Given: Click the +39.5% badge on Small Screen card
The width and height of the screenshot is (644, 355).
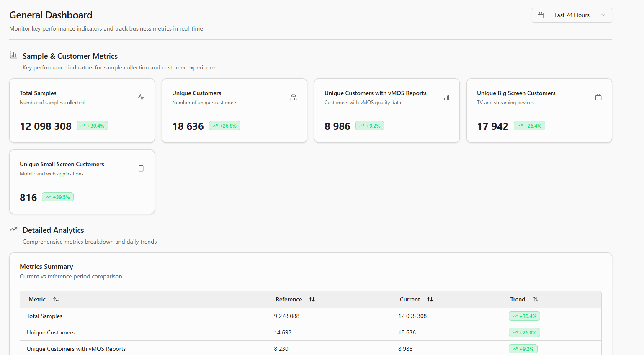Looking at the screenshot, I should point(58,197).
